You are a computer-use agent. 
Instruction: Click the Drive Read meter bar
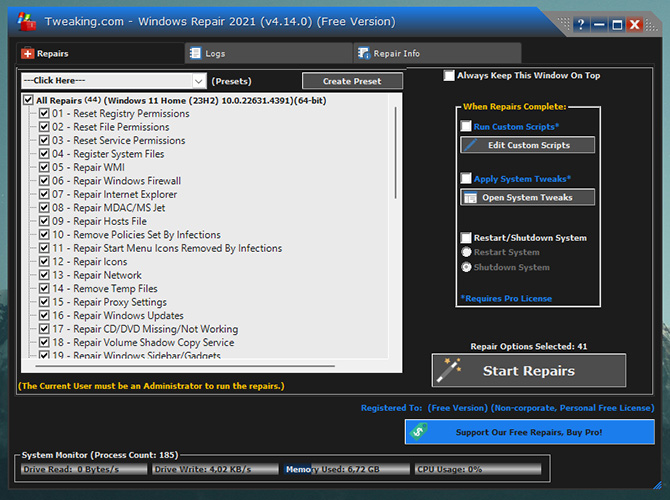(x=84, y=469)
